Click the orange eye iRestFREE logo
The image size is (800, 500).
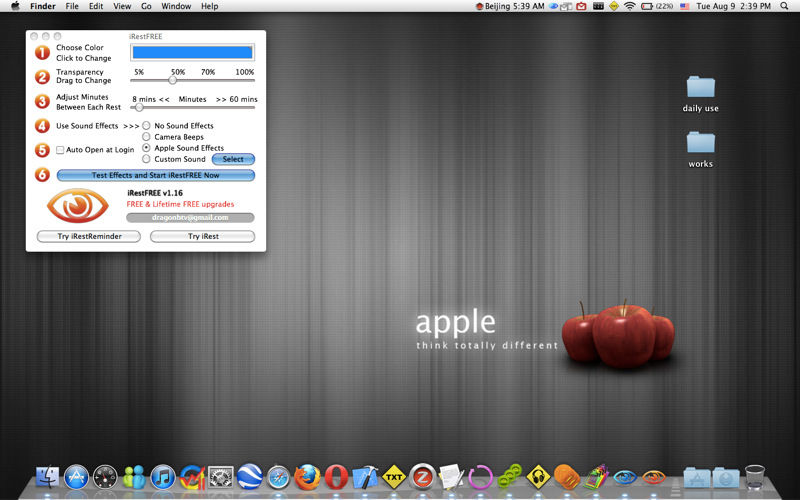point(78,205)
